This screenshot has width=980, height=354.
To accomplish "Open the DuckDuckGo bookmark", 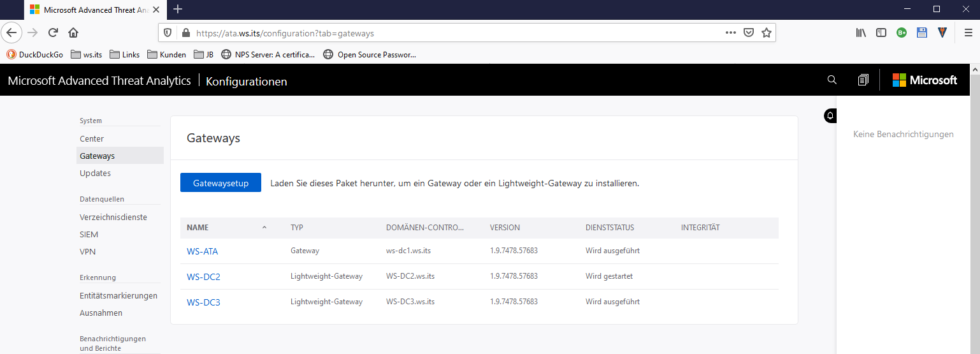I will pyautogui.click(x=35, y=54).
